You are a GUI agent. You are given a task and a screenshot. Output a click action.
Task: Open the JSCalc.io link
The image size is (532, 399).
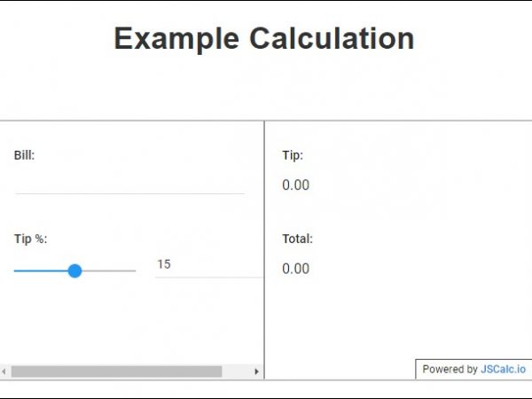coord(503,369)
